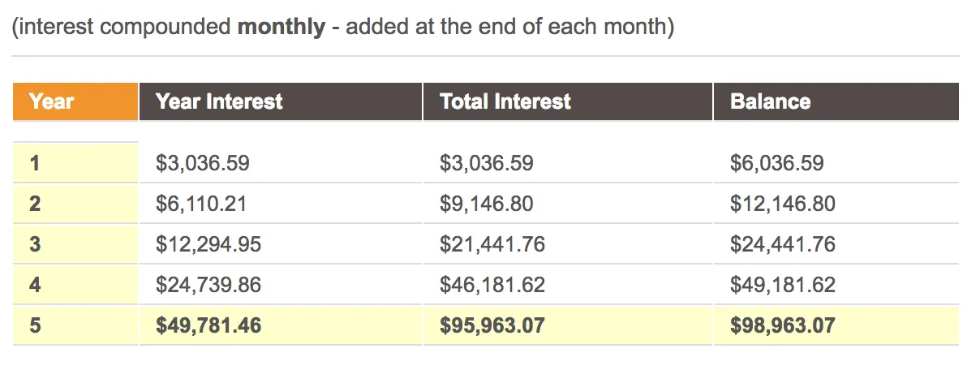Viewport: 980px width, 383px height.
Task: Click the $98,963.07 final balance
Action: [x=783, y=326]
